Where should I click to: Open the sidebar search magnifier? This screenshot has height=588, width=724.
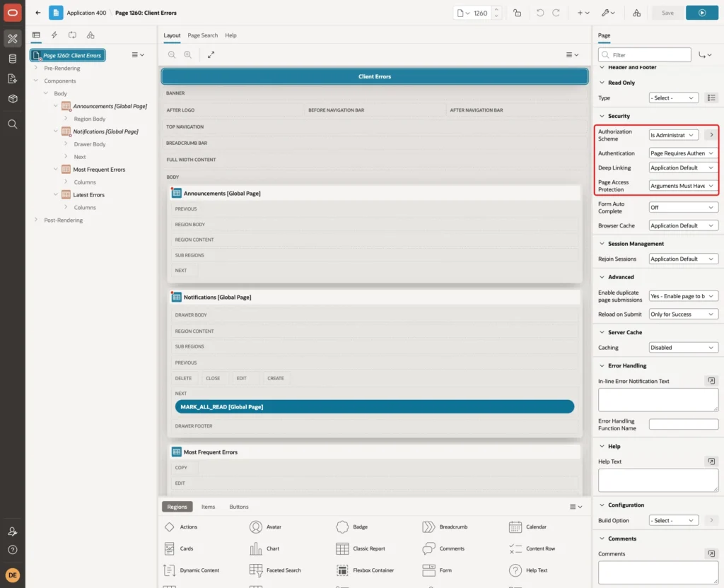coord(13,124)
